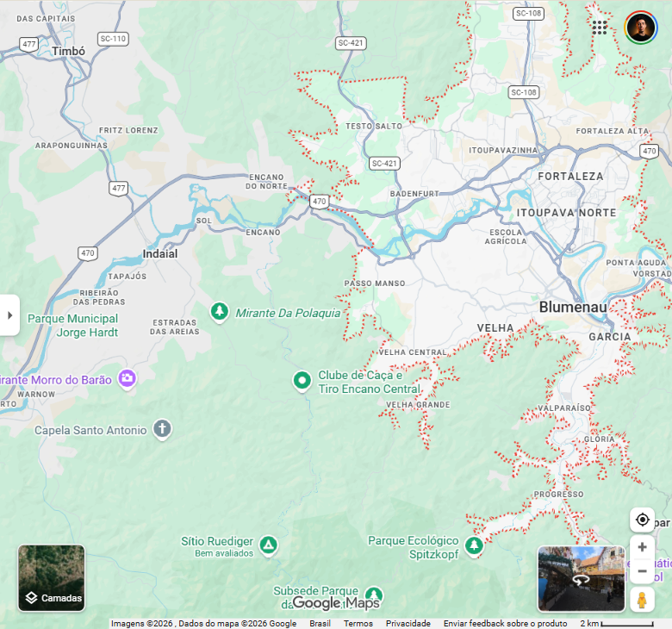The height and width of the screenshot is (629, 672).
Task: Click Enviar feedback sobre o produto
Action: pos(505,623)
